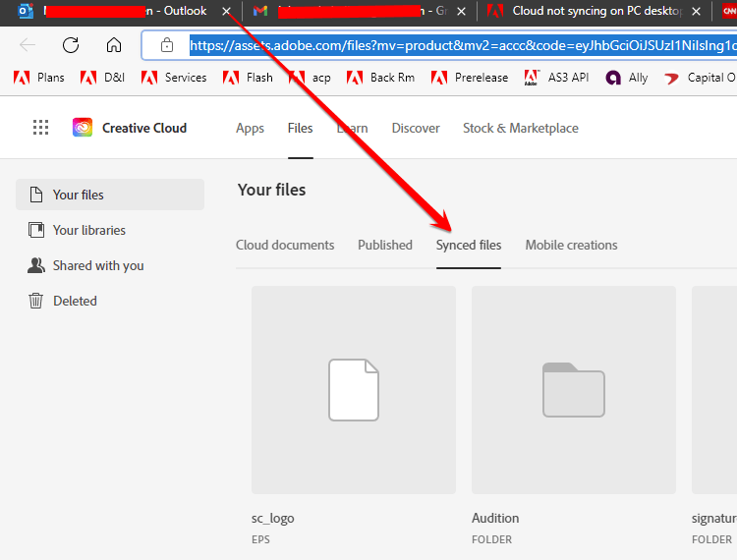The width and height of the screenshot is (737, 560).
Task: Open the Discover section
Action: pos(416,129)
